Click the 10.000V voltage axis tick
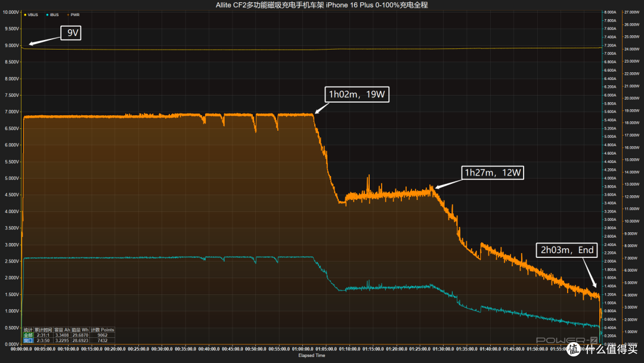The image size is (644, 363). (x=11, y=13)
